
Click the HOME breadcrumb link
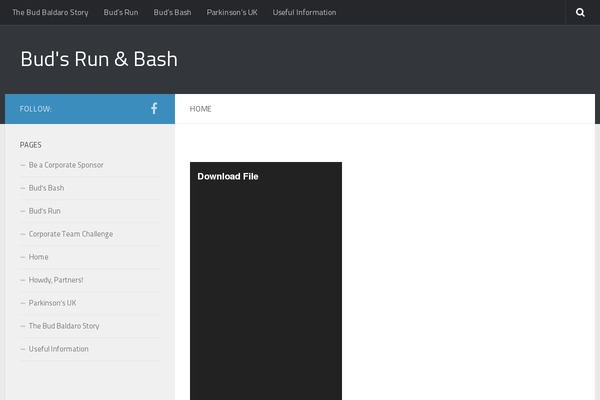(x=201, y=109)
